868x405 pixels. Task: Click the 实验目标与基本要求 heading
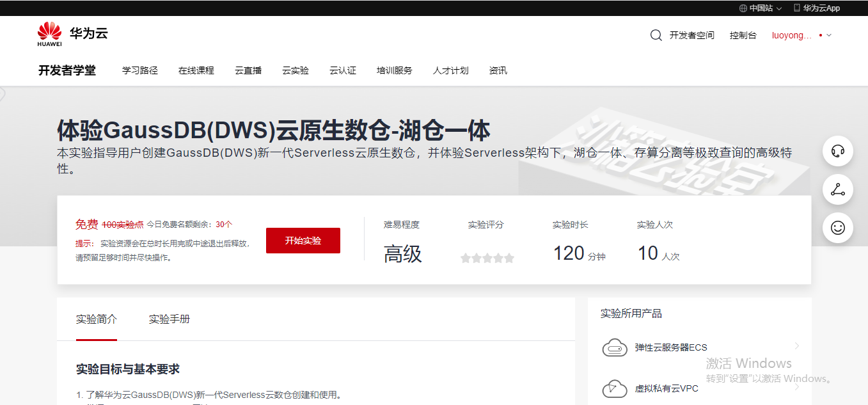[x=128, y=369]
